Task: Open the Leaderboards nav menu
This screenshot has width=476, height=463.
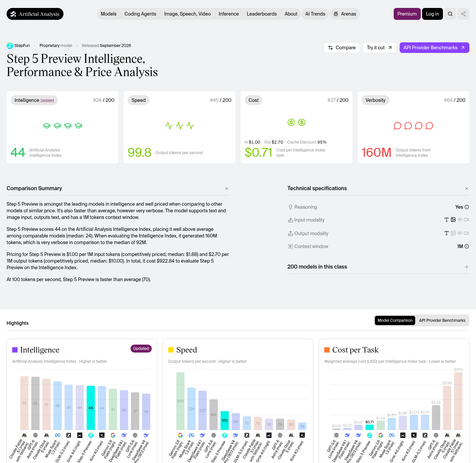Action: 262,14
